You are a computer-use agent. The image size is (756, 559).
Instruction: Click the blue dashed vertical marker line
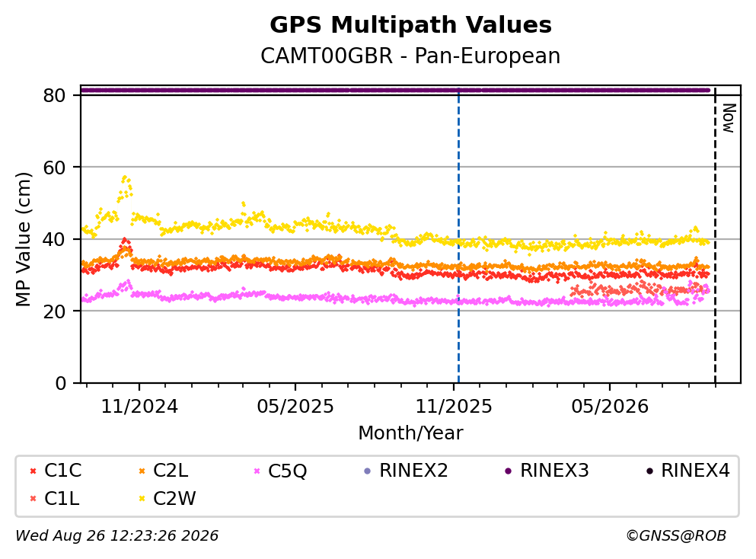458,236
